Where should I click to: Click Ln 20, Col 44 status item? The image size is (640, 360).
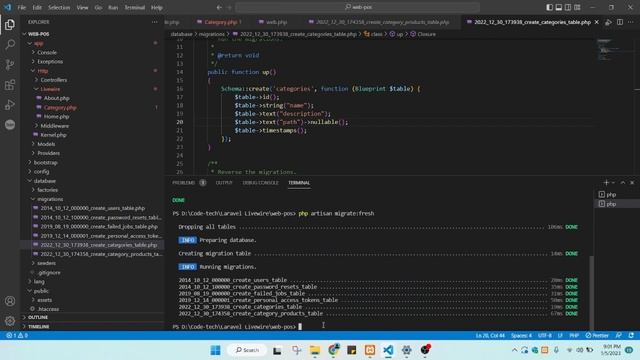pos(490,336)
